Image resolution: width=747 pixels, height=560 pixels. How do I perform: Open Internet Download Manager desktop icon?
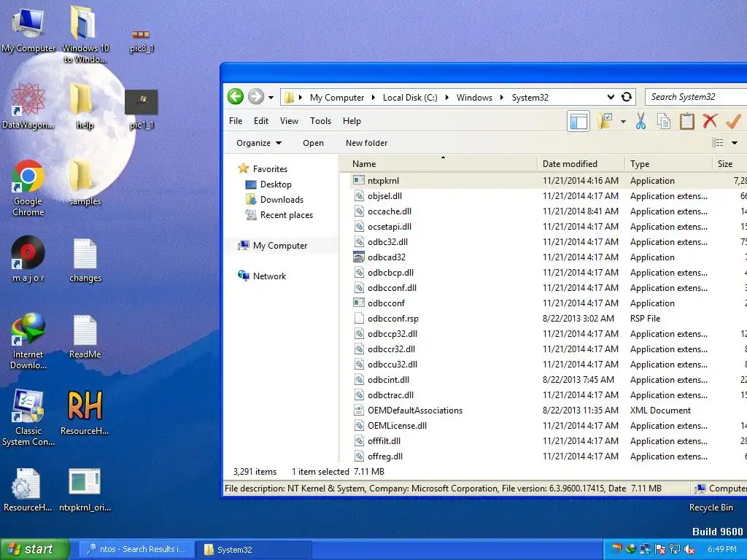[28, 341]
